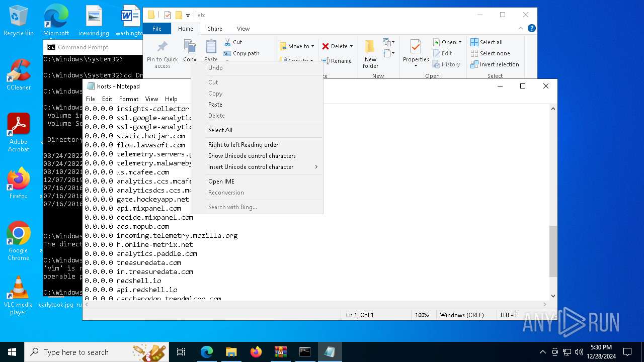Image resolution: width=644 pixels, height=362 pixels.
Task: Click the taskbar clock showing 5:30 PM
Action: [601, 352]
